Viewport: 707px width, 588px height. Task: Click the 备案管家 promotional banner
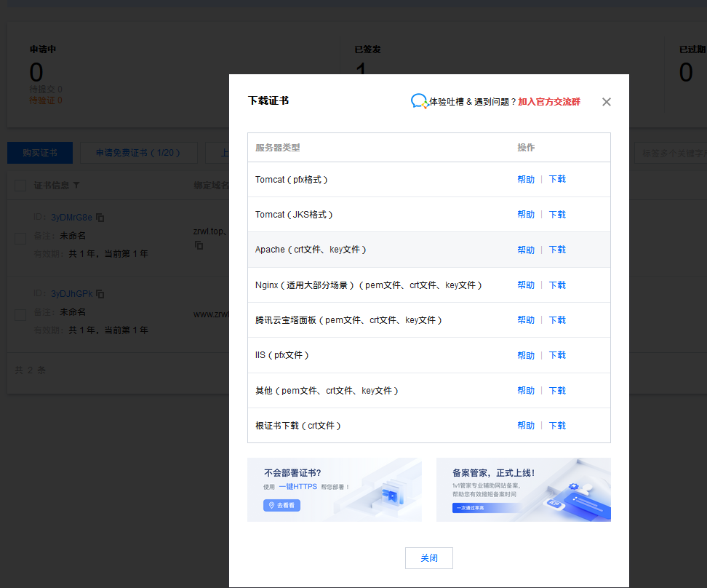tap(523, 490)
